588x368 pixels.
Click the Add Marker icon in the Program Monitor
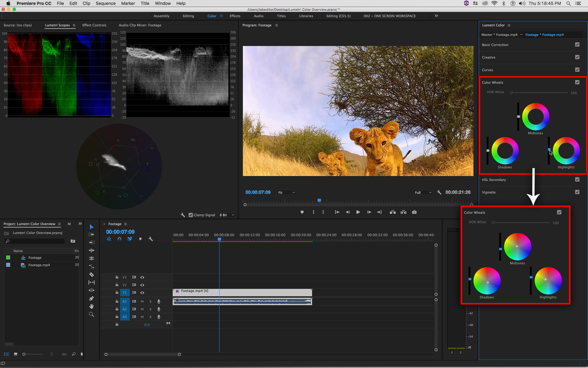pyautogui.click(x=301, y=212)
